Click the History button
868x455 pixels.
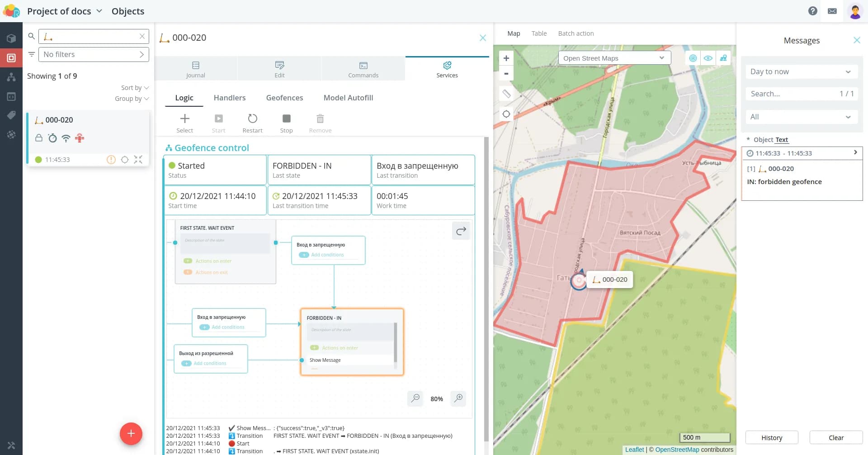[771, 437]
